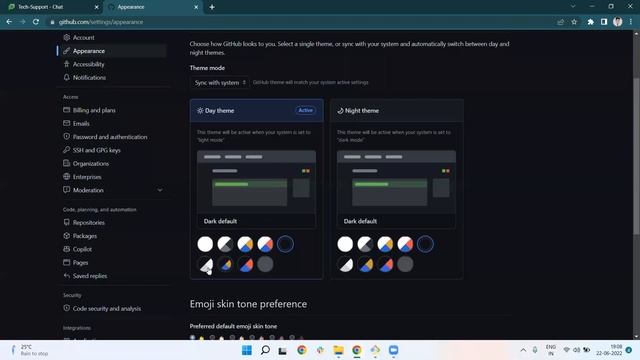Viewport: 640px width, 360px height.
Task: Open Zoom from the taskbar
Action: coord(393,350)
